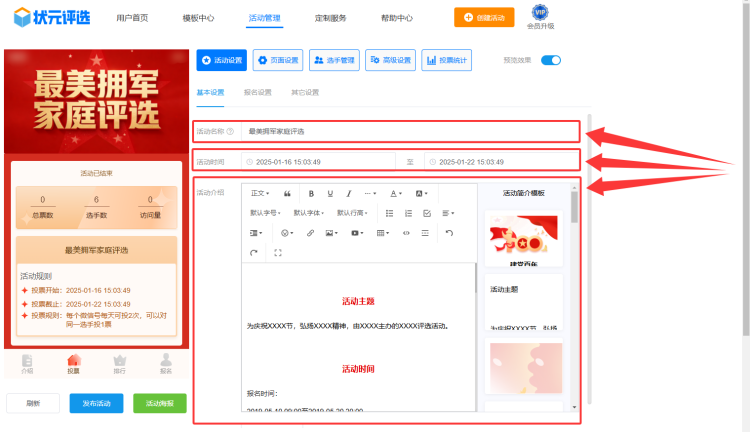Open the insert video dropdown
750x432 pixels.
[x=357, y=233]
